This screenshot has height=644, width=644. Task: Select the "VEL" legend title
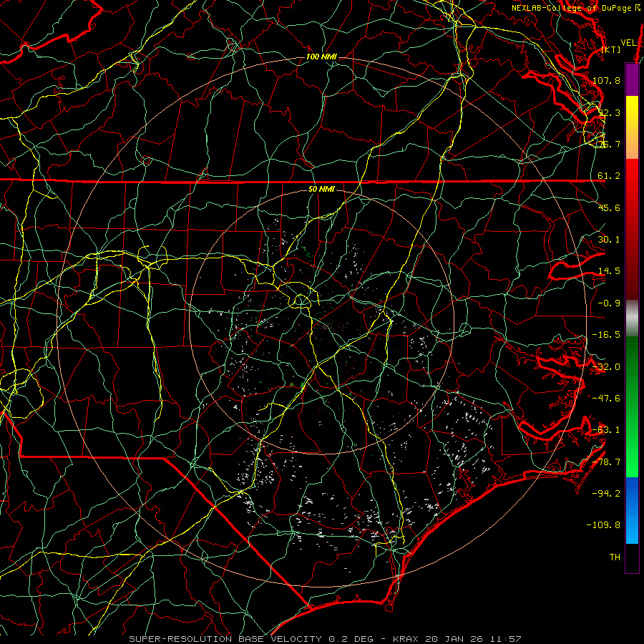628,43
